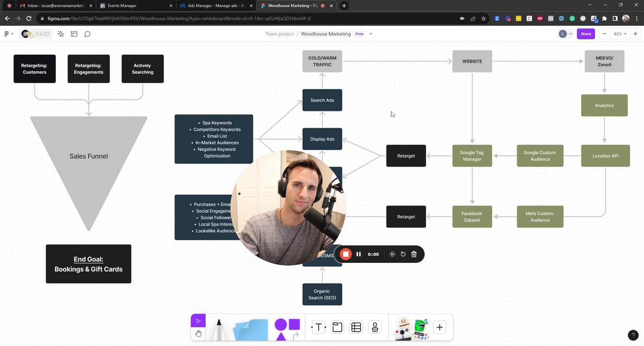This screenshot has width=644, height=346.
Task: Start the 03:00 timer widget
Action: tap(36, 34)
